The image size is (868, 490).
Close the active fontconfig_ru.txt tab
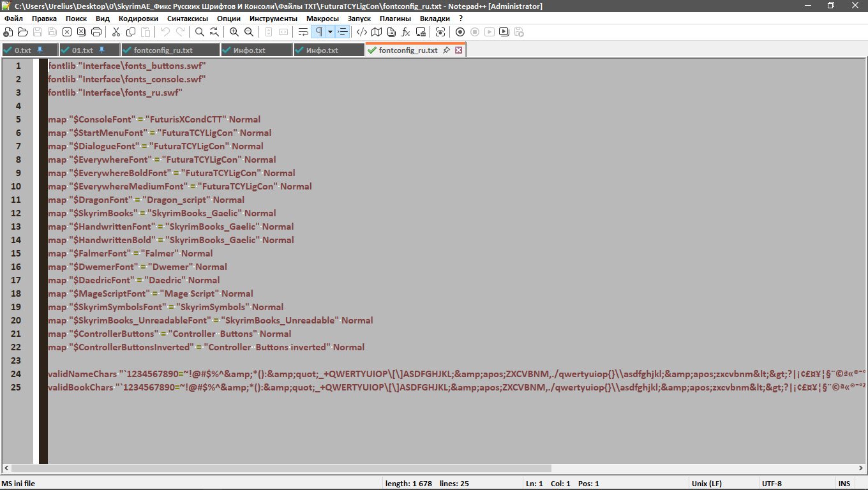(458, 50)
